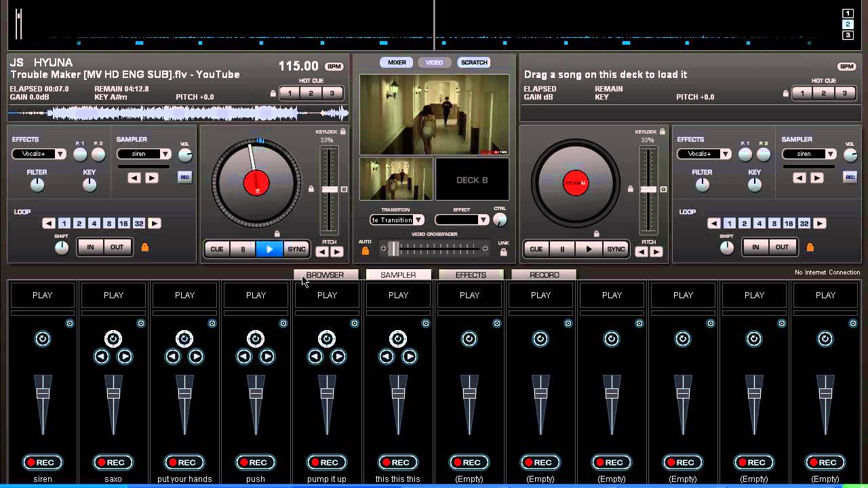Trigger hot cue 3 on the left deck
Screen dimensions: 868x488
pyautogui.click(x=332, y=94)
